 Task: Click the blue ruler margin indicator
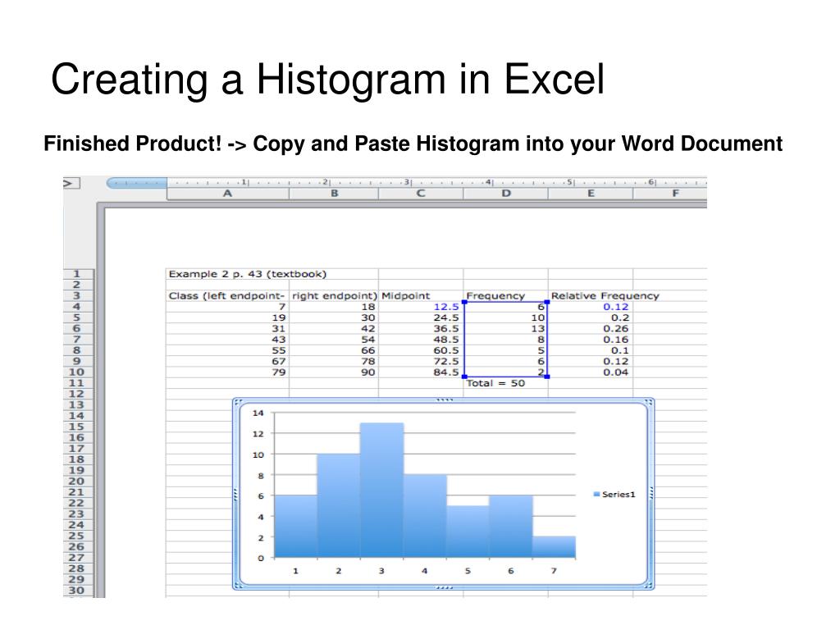(137, 183)
